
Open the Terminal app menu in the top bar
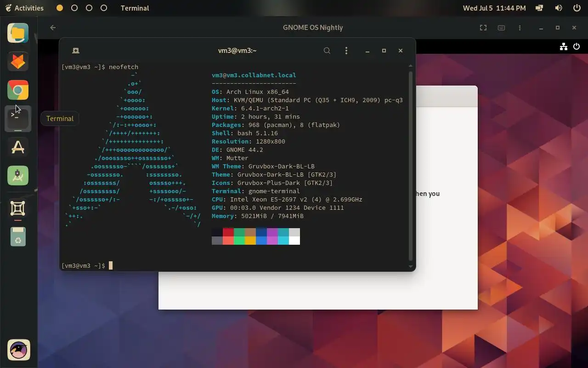click(135, 8)
